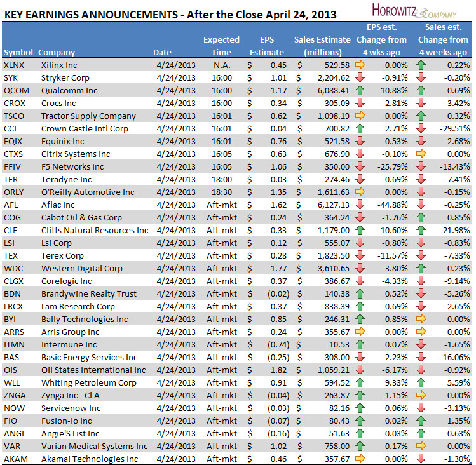Click green EPS arrow for Cliffs Natural Resources

pyautogui.click(x=360, y=231)
